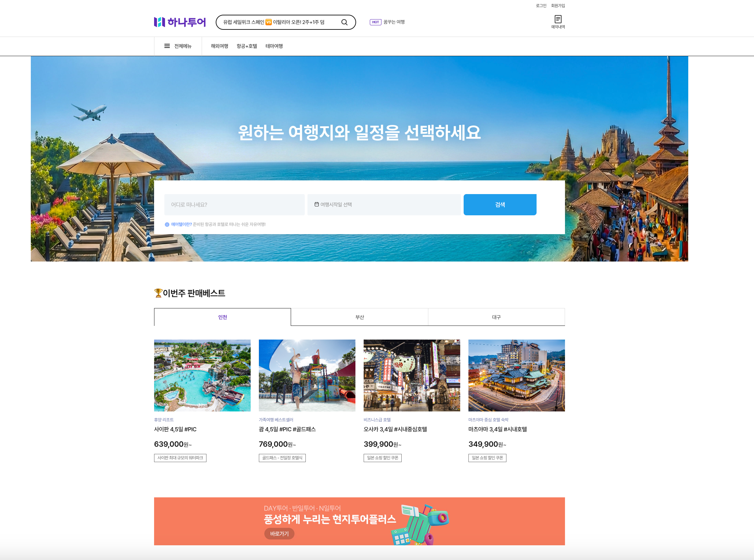
Task: Click the 어디로 떠나세요? destination field
Action: click(234, 205)
